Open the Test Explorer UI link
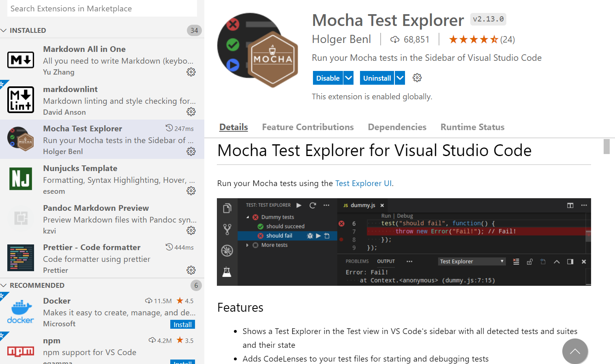615x364 pixels. pyautogui.click(x=363, y=183)
